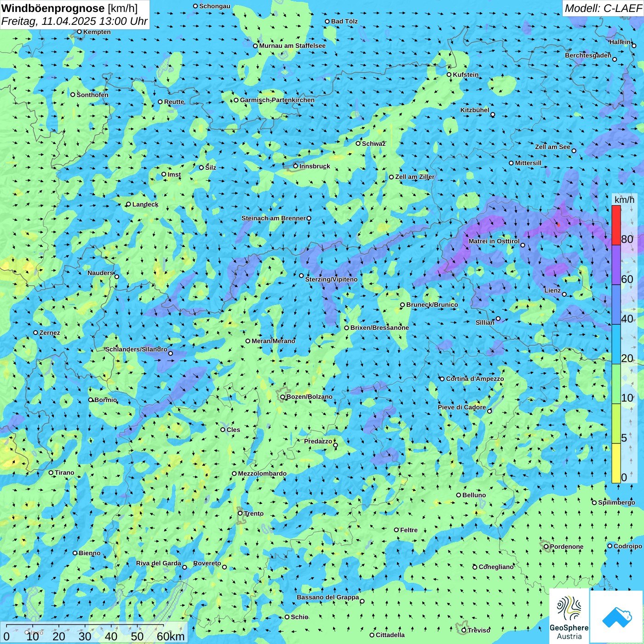Select the Bozen/Bolzano city marker circle
This screenshot has width=644, height=644.
point(282,397)
